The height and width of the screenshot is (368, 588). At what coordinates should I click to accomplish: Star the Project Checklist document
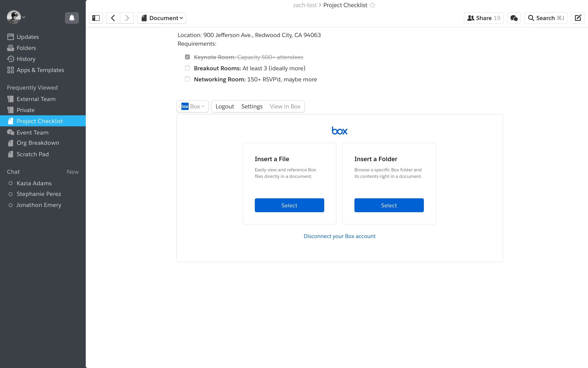pos(372,5)
